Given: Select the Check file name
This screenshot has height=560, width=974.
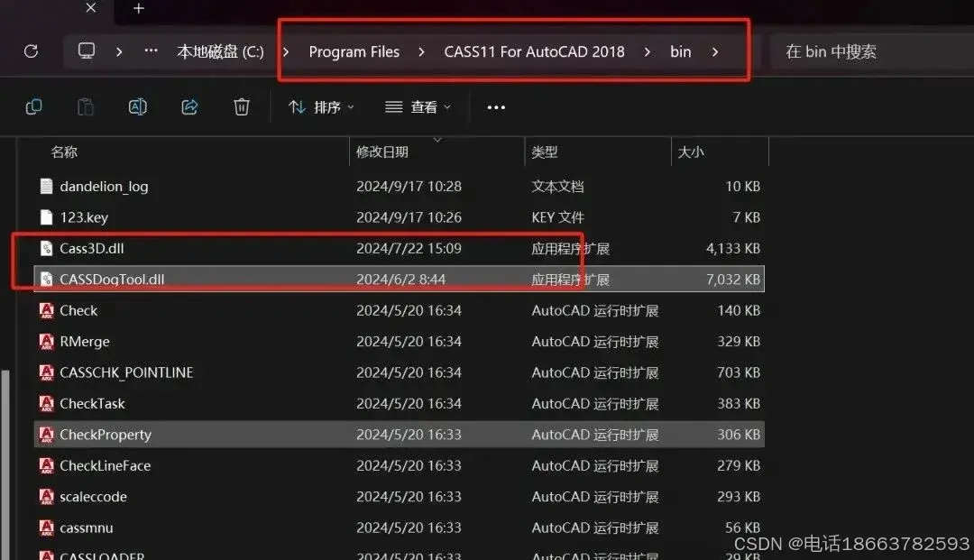Looking at the screenshot, I should coord(78,310).
